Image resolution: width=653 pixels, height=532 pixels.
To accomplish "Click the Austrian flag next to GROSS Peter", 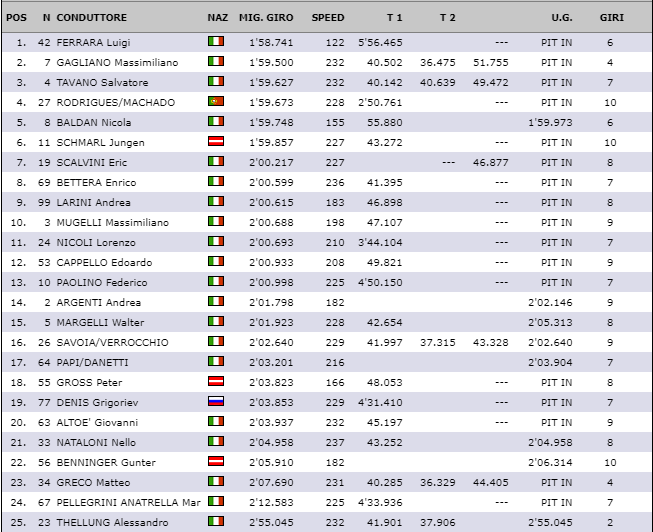I will tap(216, 381).
